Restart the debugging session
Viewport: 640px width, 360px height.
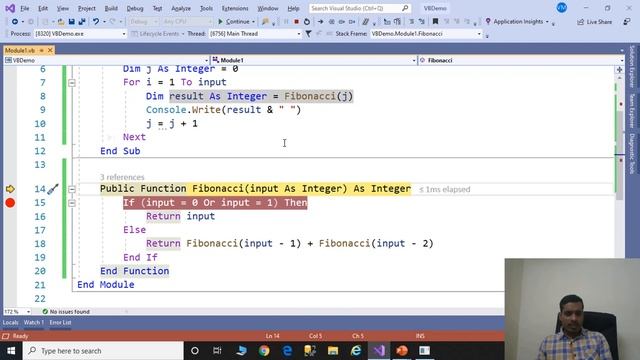pos(307,22)
